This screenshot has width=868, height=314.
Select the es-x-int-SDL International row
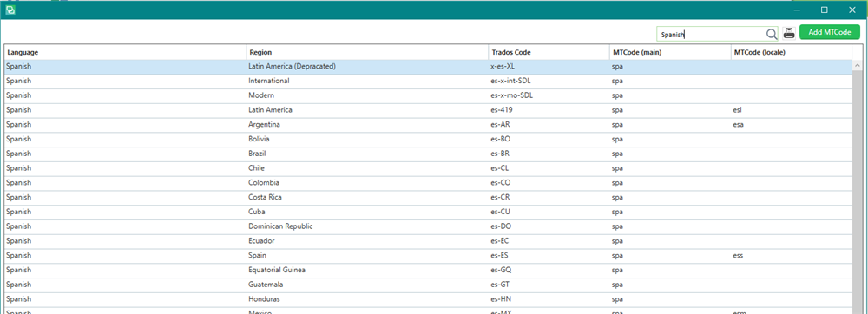coord(427,81)
